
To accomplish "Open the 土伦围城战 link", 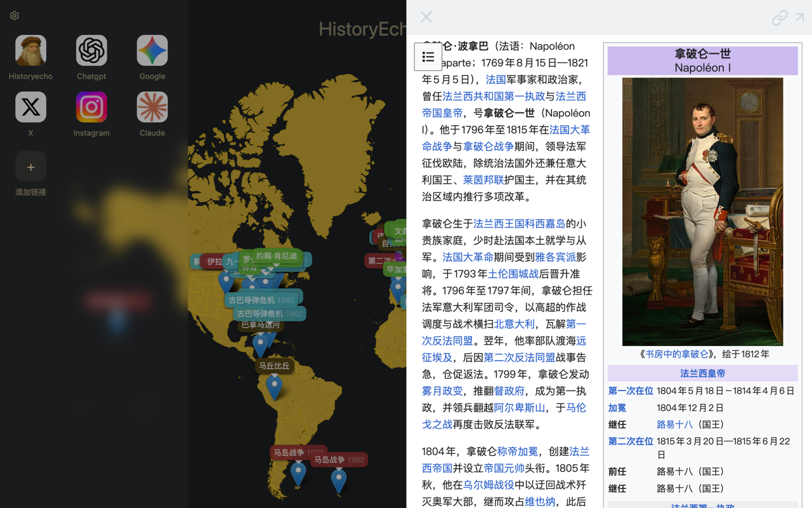I will pos(513,274).
